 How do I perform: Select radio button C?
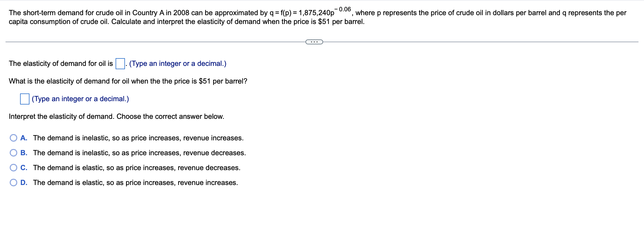coord(13,168)
